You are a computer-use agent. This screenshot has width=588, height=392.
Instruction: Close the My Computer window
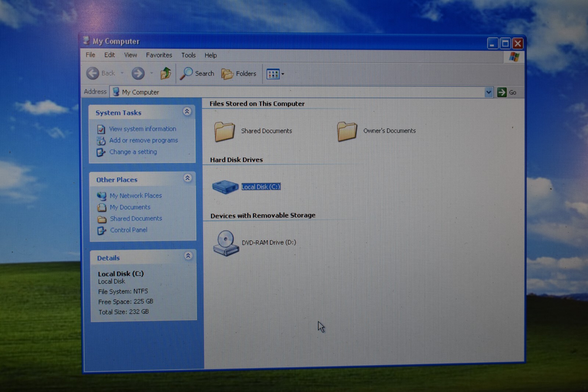click(x=518, y=43)
